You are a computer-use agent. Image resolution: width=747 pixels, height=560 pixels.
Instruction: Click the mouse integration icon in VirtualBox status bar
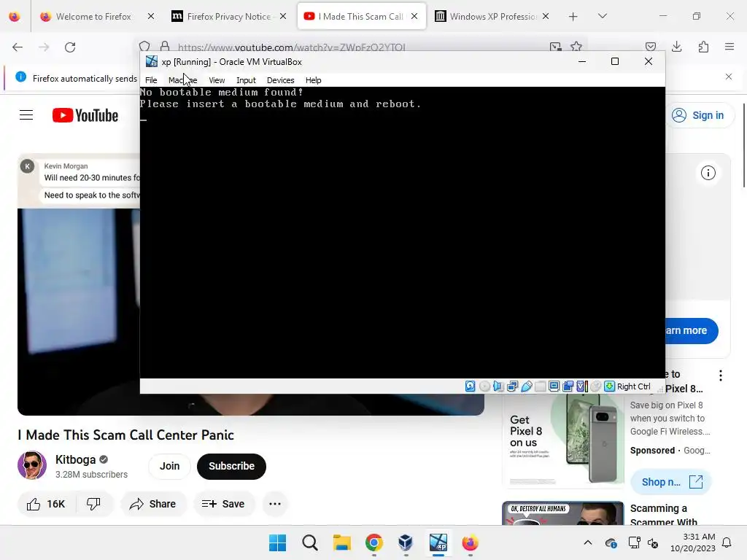(595, 386)
